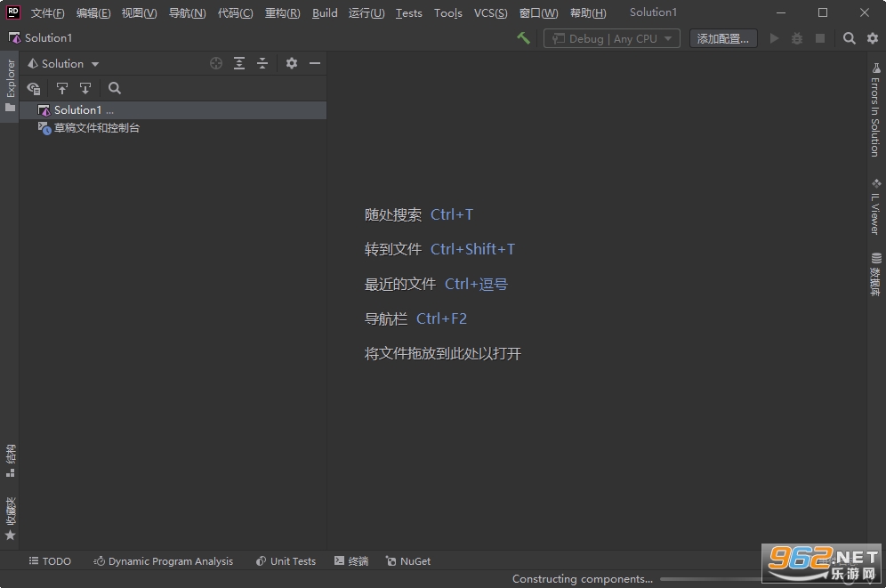Click the 最近的文件 Ctrl+逗号 hint
886x588 pixels.
(x=436, y=284)
